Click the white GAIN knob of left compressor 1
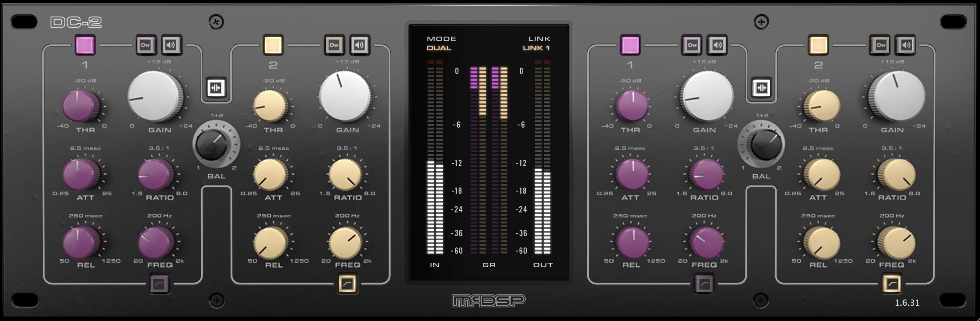This screenshot has width=980, height=321. [x=155, y=96]
